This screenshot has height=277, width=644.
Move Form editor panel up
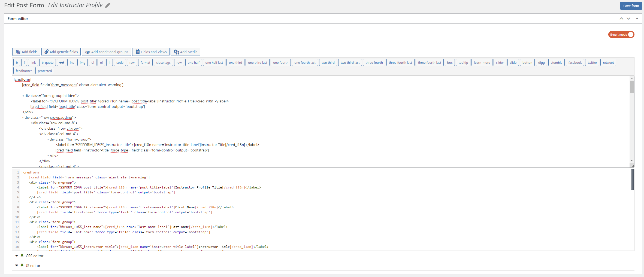pyautogui.click(x=621, y=19)
